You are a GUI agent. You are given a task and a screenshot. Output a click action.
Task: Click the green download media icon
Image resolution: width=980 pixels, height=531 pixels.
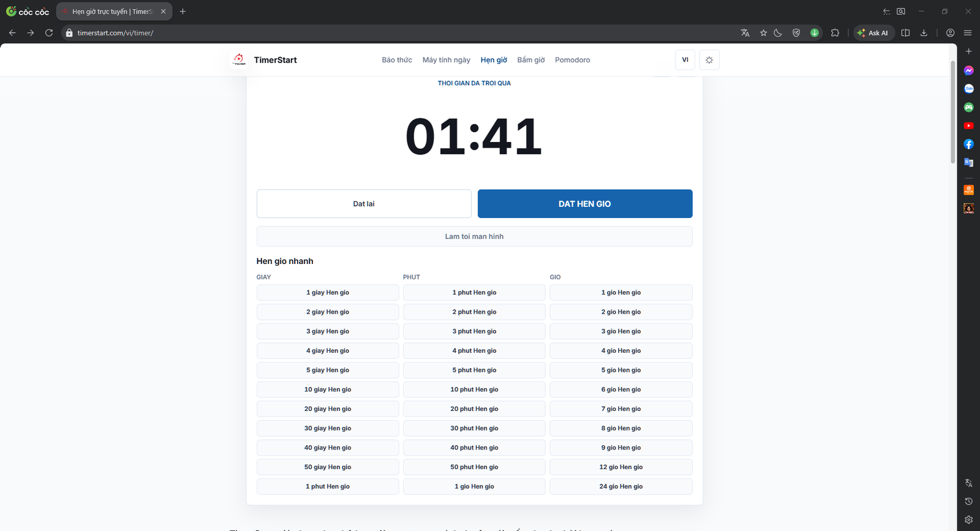[815, 33]
